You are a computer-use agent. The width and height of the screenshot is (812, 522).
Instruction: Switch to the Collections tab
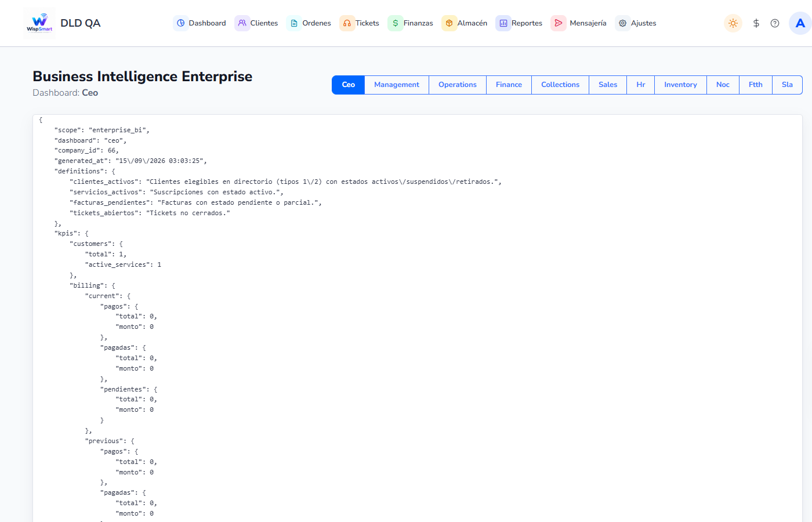tap(560, 85)
